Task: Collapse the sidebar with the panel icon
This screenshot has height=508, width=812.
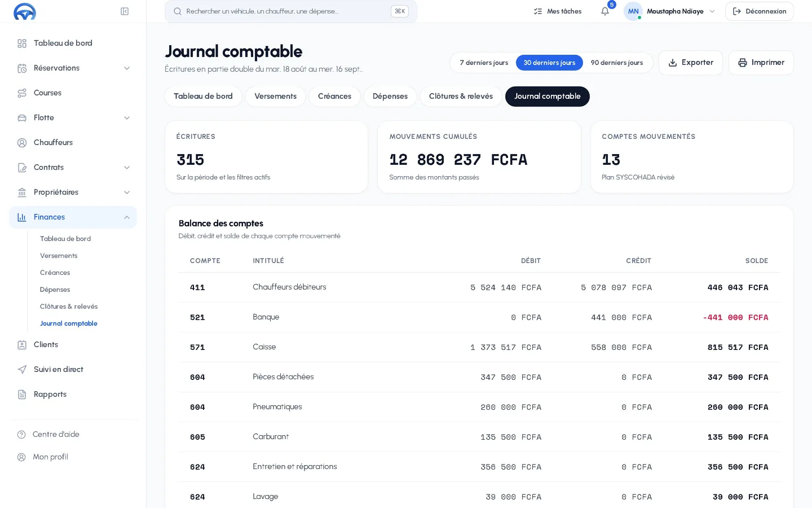Action: coord(125,11)
